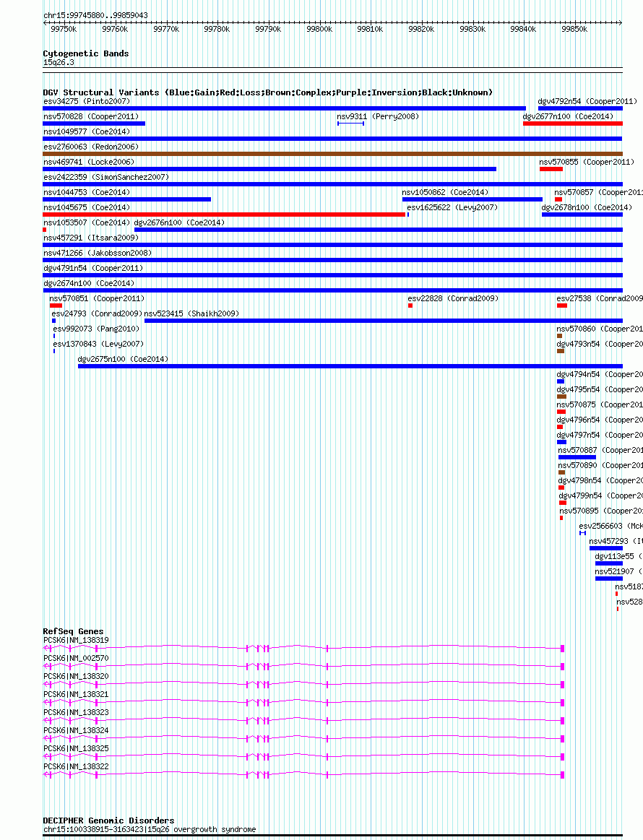The image size is (643, 840).
Task: Select dgv2675n100 (Coe2014) label
Action: tap(123, 359)
